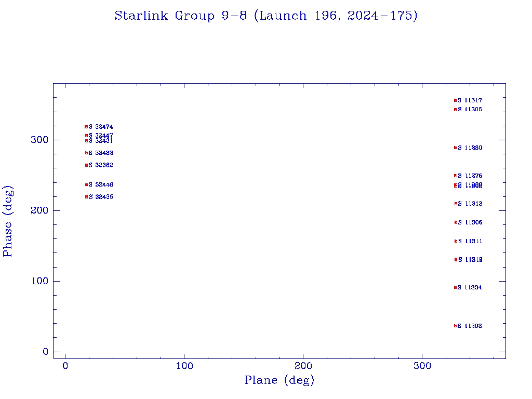Click the red marker beside S 11317
532x399 pixels.
tap(455, 100)
